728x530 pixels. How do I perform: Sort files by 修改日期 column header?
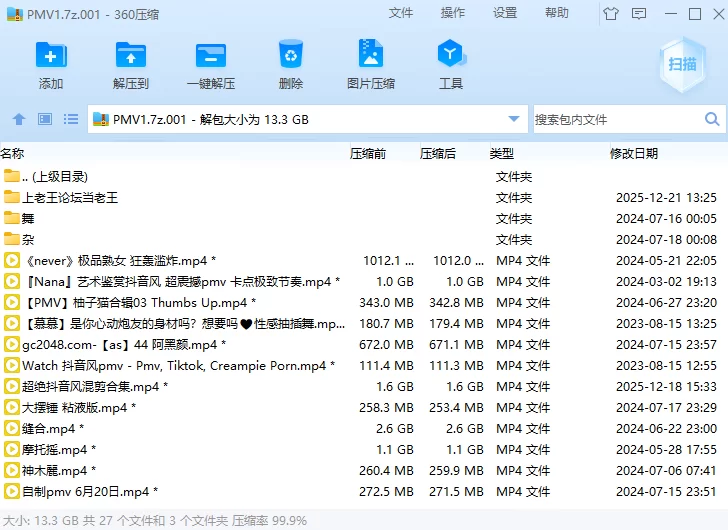(x=634, y=154)
